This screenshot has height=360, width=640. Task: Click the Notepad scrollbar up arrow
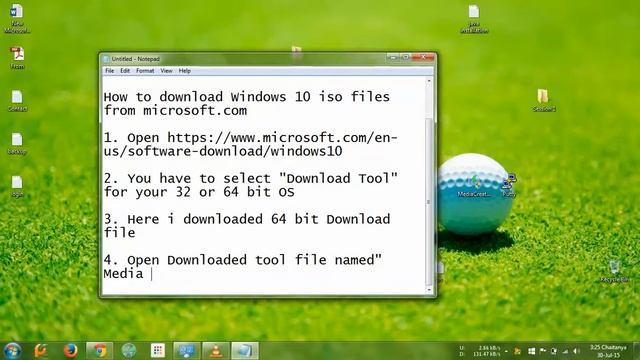coord(429,81)
